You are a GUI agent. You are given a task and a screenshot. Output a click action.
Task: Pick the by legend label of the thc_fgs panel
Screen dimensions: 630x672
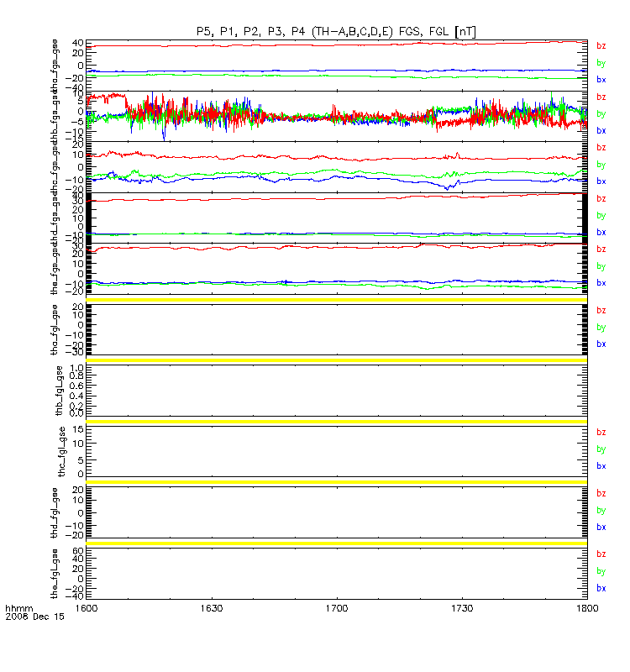[601, 165]
